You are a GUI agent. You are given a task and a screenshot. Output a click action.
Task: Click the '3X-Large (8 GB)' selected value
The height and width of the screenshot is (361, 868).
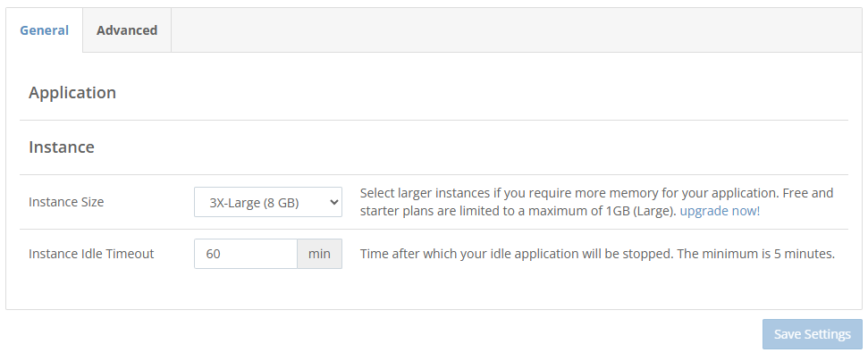pos(254,203)
